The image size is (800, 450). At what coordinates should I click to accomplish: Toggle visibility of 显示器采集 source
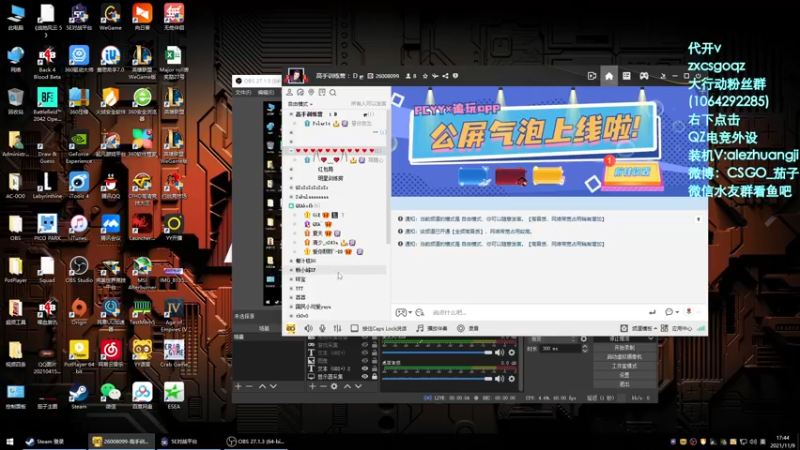[365, 377]
